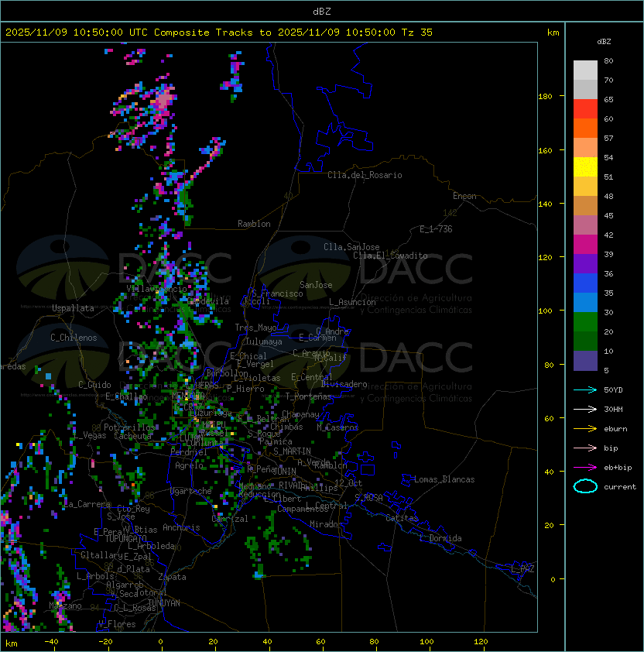Click the Chapanay map label

tap(300, 414)
